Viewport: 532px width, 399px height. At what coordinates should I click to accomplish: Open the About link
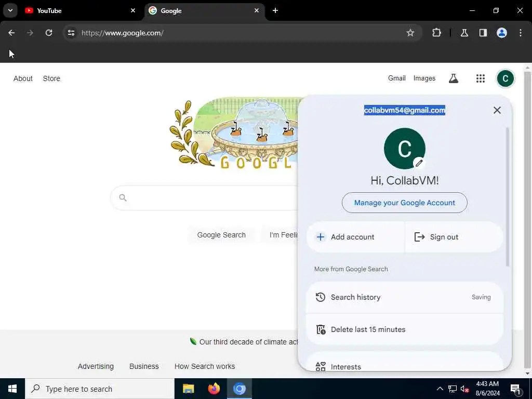point(23,78)
